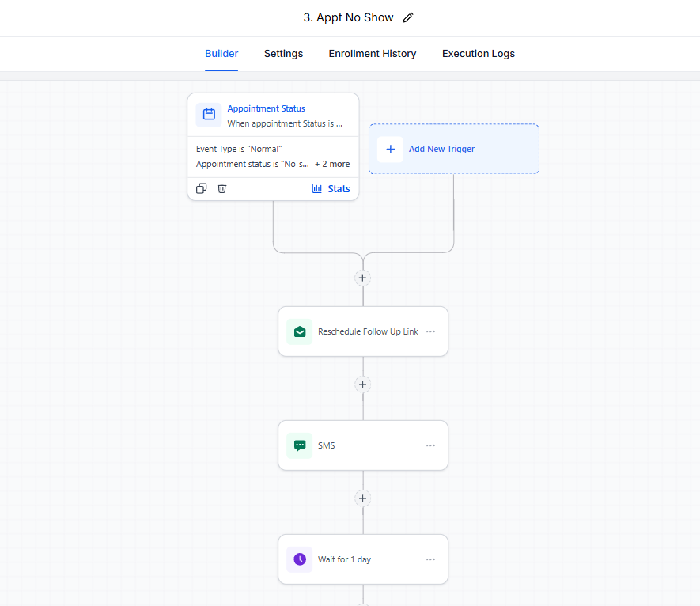Open Reschedule Follow Up Link action

point(363,331)
